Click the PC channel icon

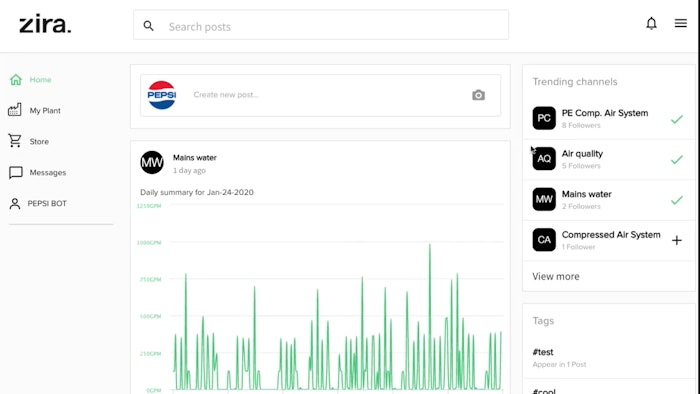click(544, 118)
